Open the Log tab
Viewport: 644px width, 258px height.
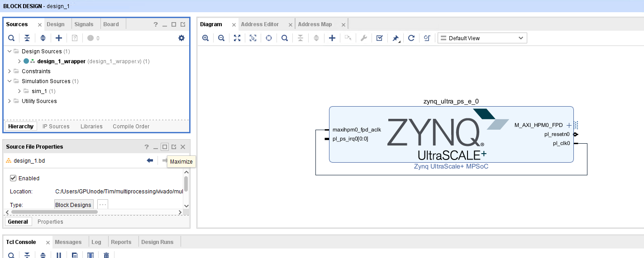(x=96, y=242)
